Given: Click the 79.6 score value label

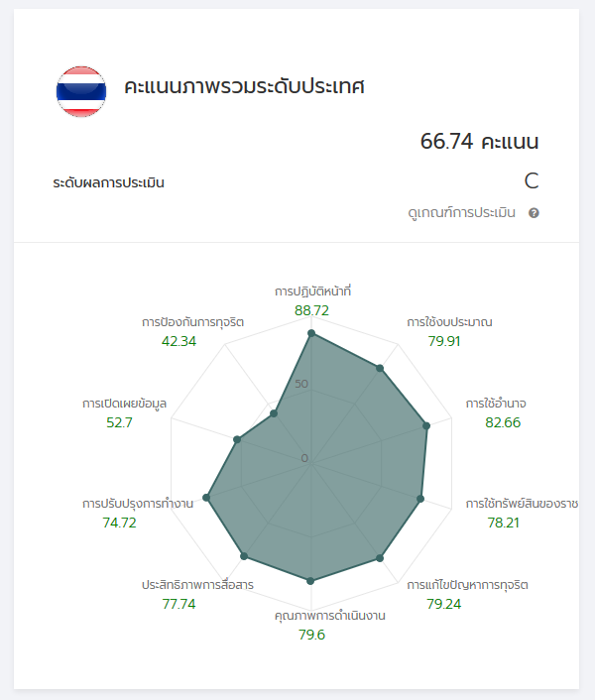Looking at the screenshot, I should (311, 635).
